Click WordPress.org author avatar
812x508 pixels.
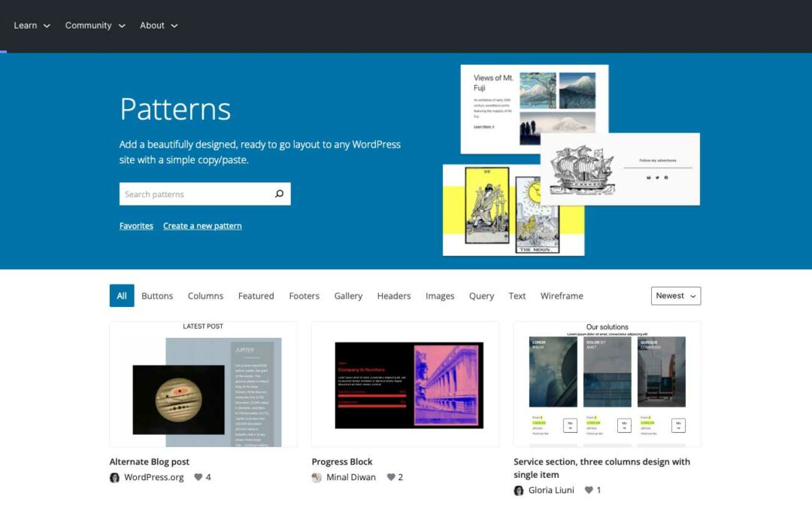pos(115,477)
